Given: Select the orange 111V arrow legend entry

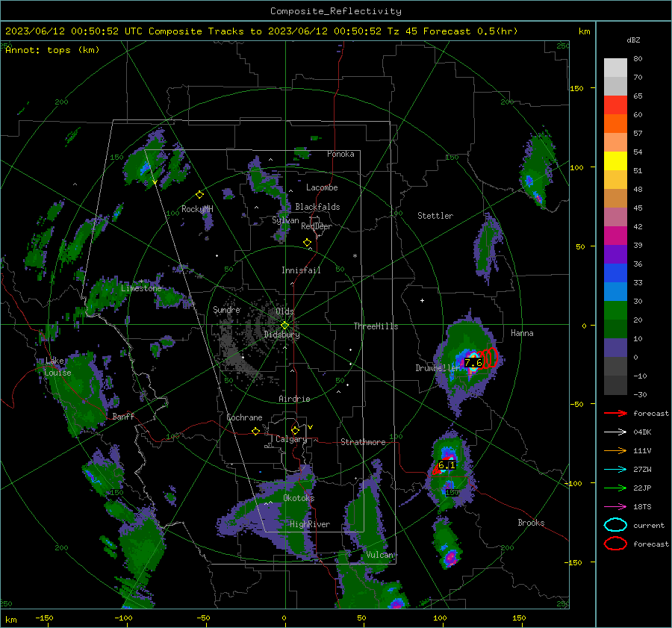Looking at the screenshot, I should coord(615,450).
